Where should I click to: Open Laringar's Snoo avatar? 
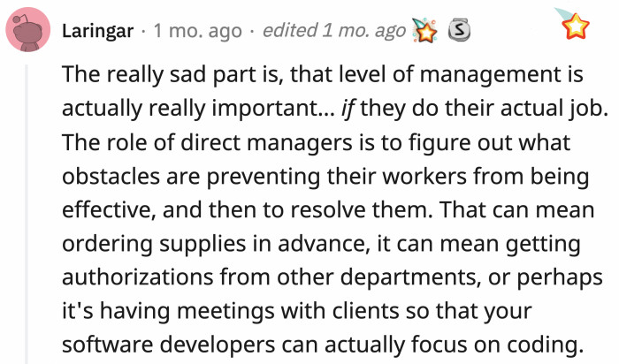pos(28,29)
